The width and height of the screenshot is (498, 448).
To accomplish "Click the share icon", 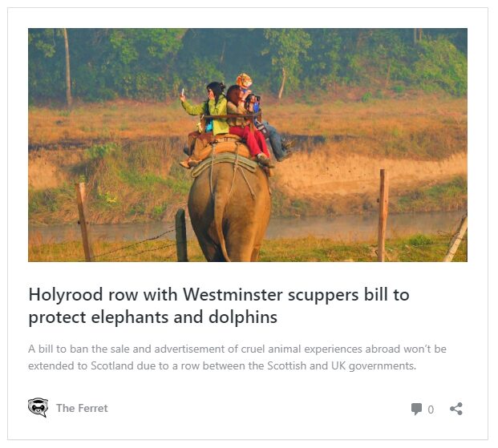I will [x=456, y=409].
